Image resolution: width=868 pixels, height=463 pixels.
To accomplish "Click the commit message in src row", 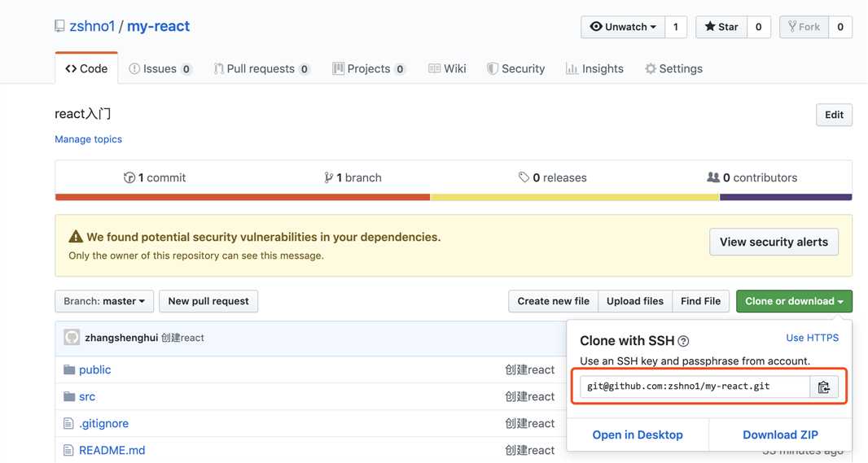I will tap(529, 396).
